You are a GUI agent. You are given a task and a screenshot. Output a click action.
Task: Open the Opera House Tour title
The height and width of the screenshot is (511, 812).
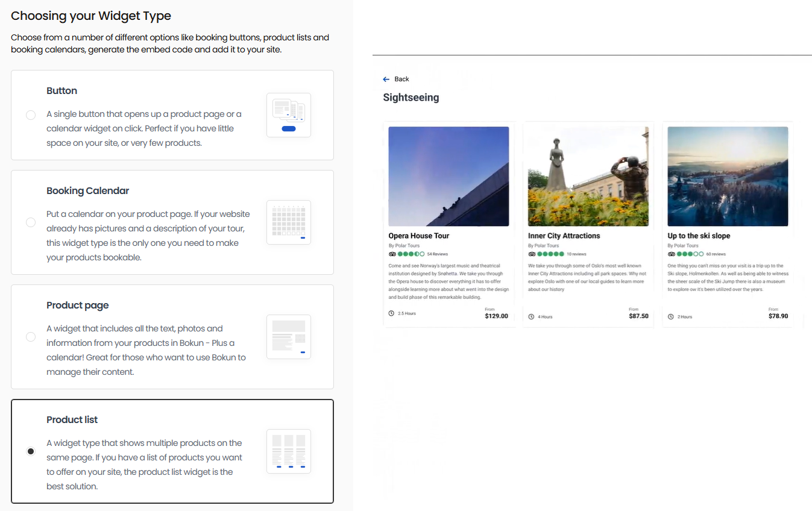click(419, 236)
